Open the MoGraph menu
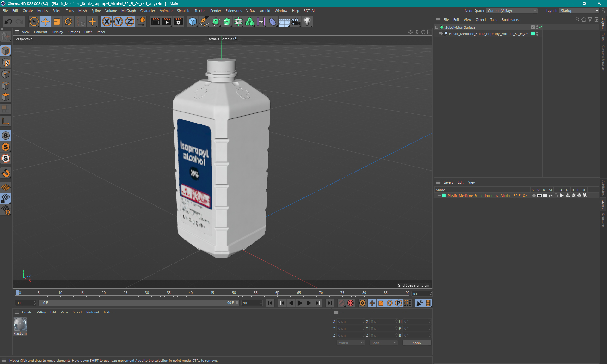This screenshot has height=364, width=607. [128, 11]
